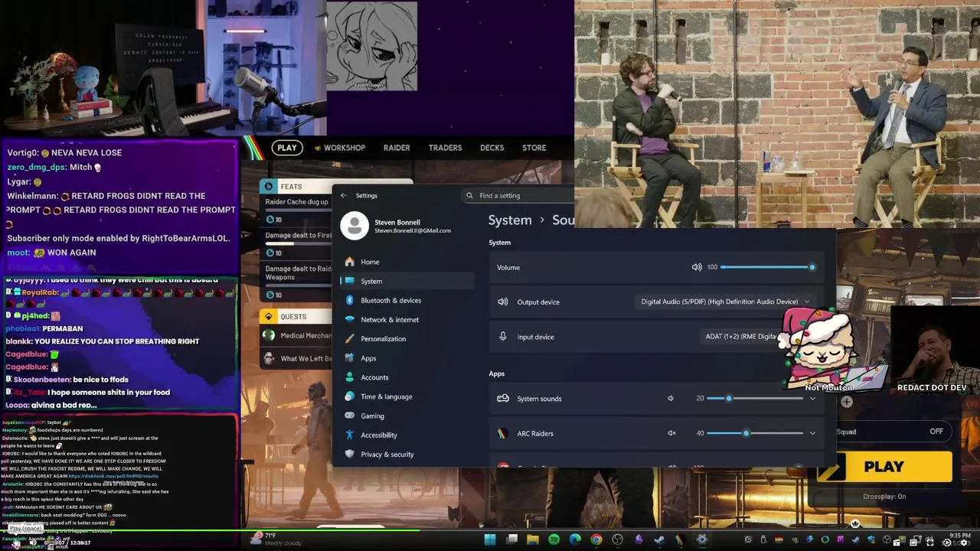Viewport: 980px width, 551px height.
Task: Click the ARC Raiders app icon in Sound
Action: click(502, 433)
